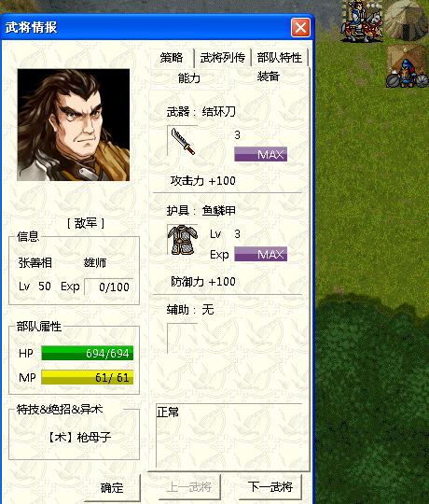
Task: Switch to the 策略 tab
Action: click(x=172, y=58)
